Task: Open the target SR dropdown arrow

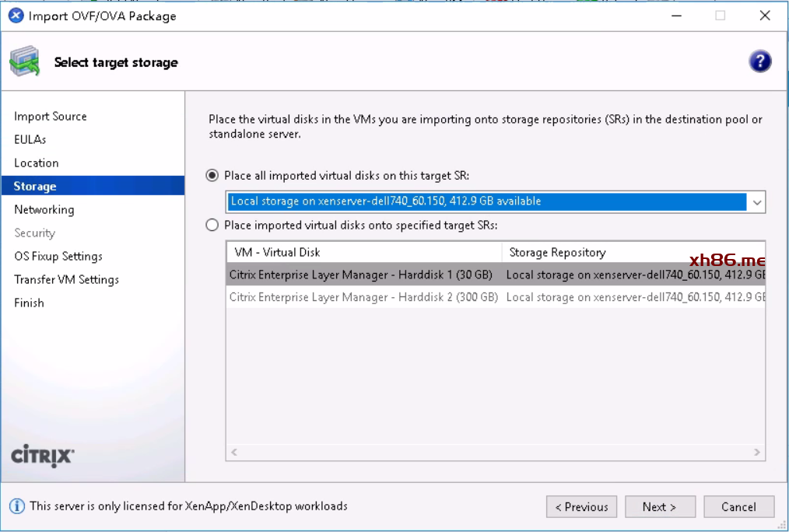Action: [x=756, y=202]
